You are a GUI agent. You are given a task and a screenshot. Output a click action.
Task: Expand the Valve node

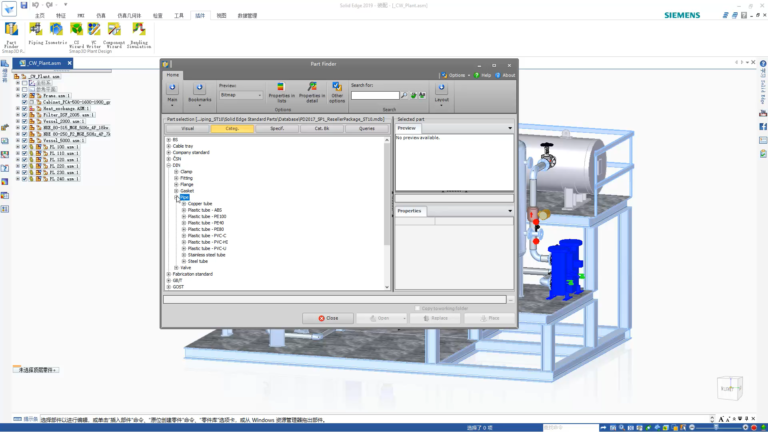[176, 268]
